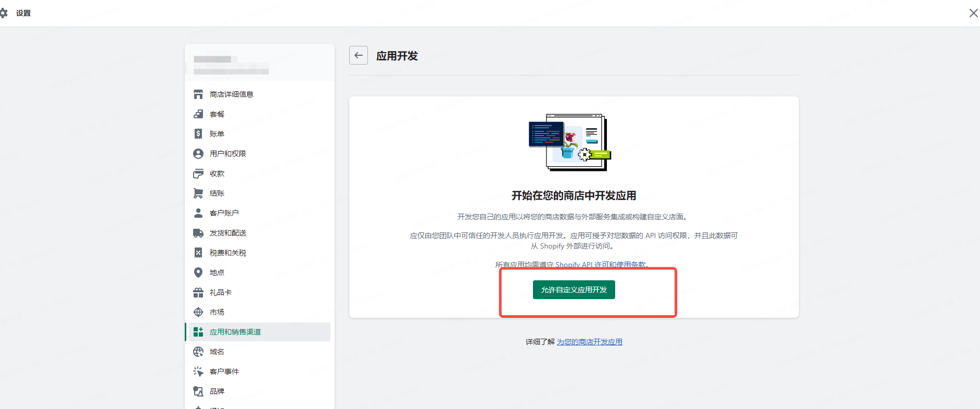The height and width of the screenshot is (409, 980).
Task: Click paragraph starting 应仅由您团队中
Action: click(574, 241)
